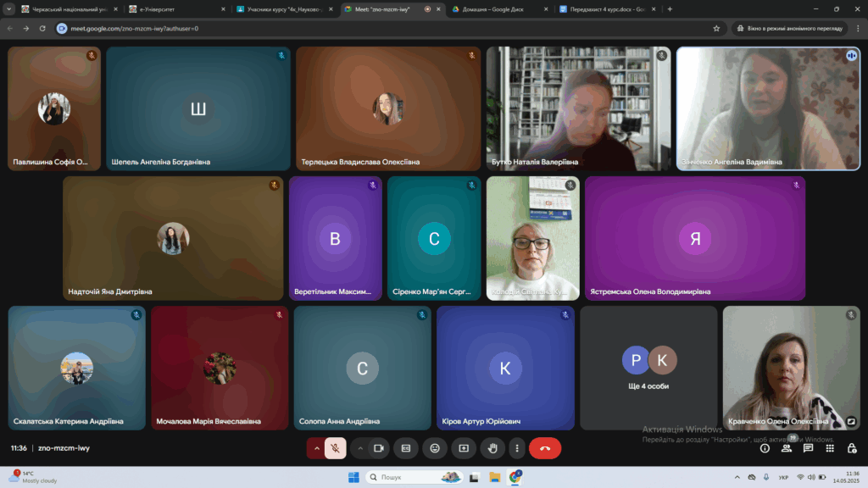The height and width of the screenshot is (488, 868).
Task: Open the meeting chat panel
Action: 808,448
